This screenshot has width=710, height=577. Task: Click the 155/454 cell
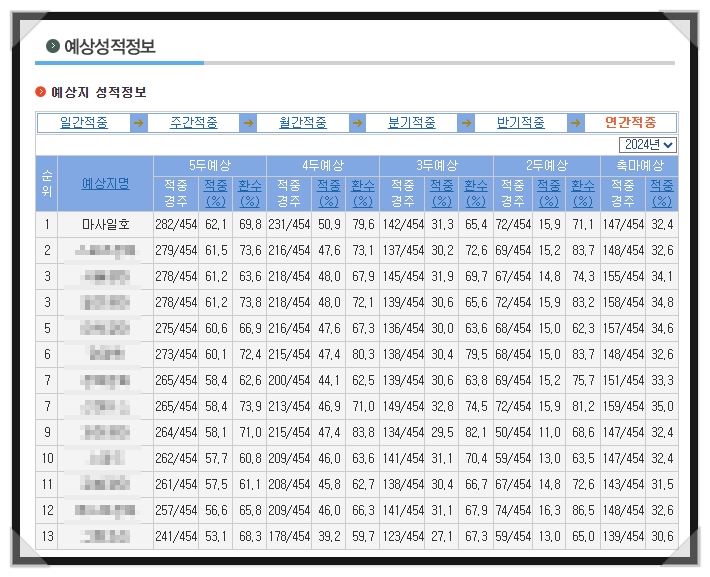623,276
